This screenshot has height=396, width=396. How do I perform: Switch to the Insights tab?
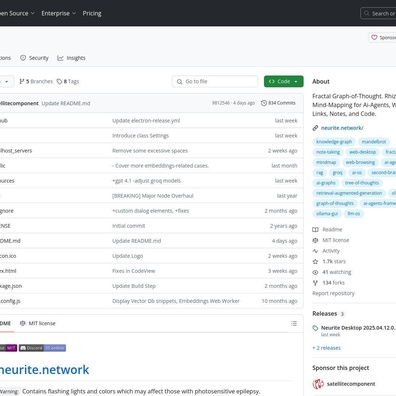point(71,58)
